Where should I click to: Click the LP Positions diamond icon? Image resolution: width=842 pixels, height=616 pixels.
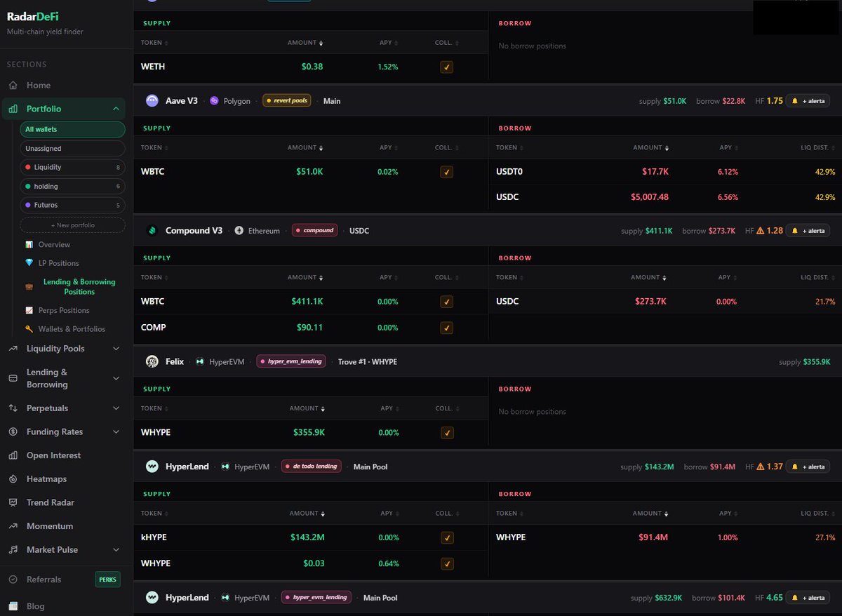tap(29, 263)
